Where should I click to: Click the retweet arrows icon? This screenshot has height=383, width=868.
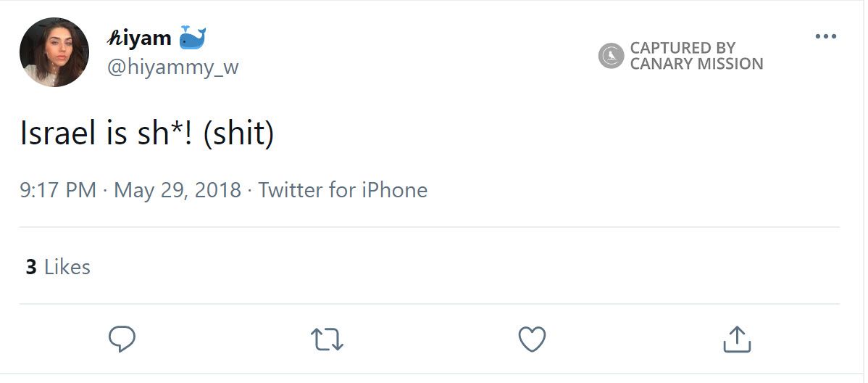click(327, 339)
